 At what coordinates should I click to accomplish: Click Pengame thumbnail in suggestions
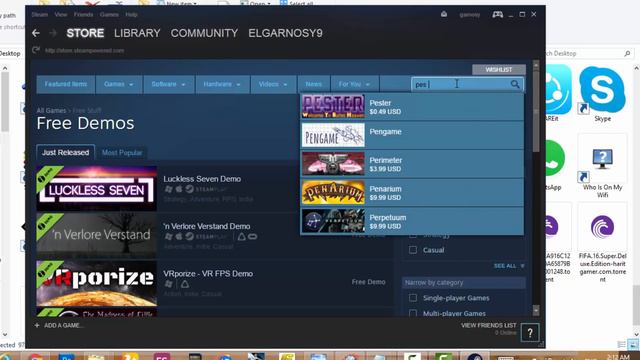(333, 135)
